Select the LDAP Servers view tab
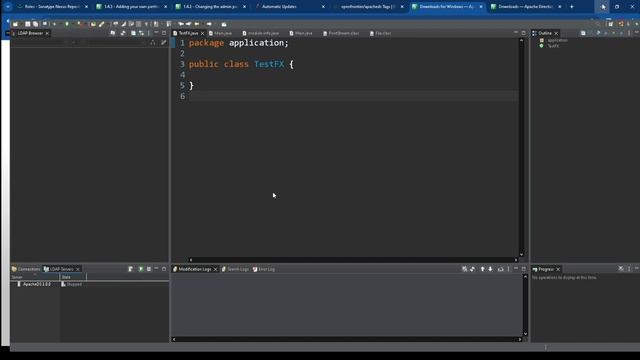The height and width of the screenshot is (360, 640). [x=61, y=269]
